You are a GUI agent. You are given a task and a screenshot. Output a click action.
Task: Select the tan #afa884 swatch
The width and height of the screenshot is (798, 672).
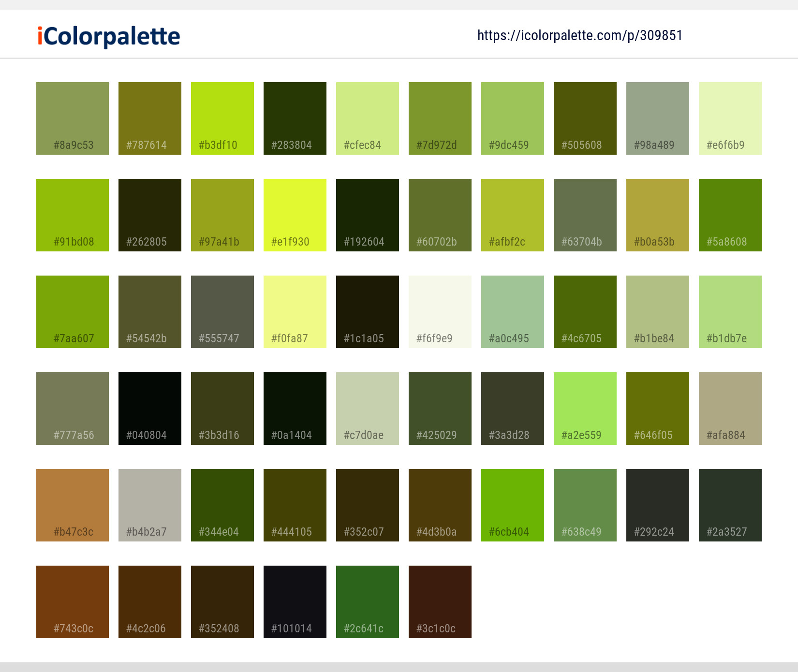tap(730, 409)
